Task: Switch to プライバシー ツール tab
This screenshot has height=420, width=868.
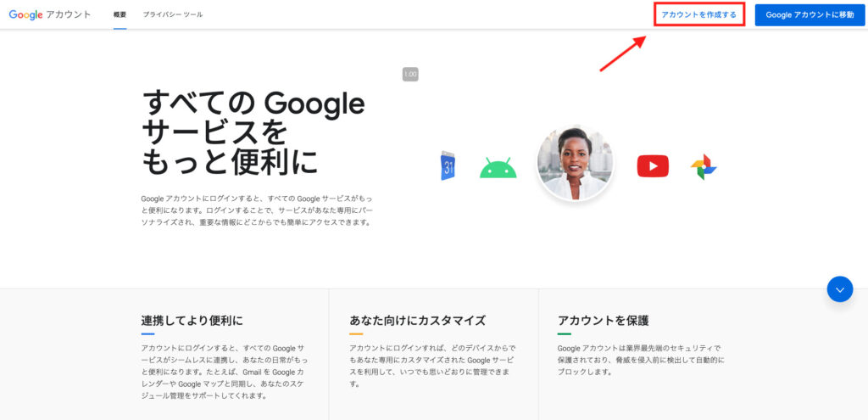Action: coord(173,15)
